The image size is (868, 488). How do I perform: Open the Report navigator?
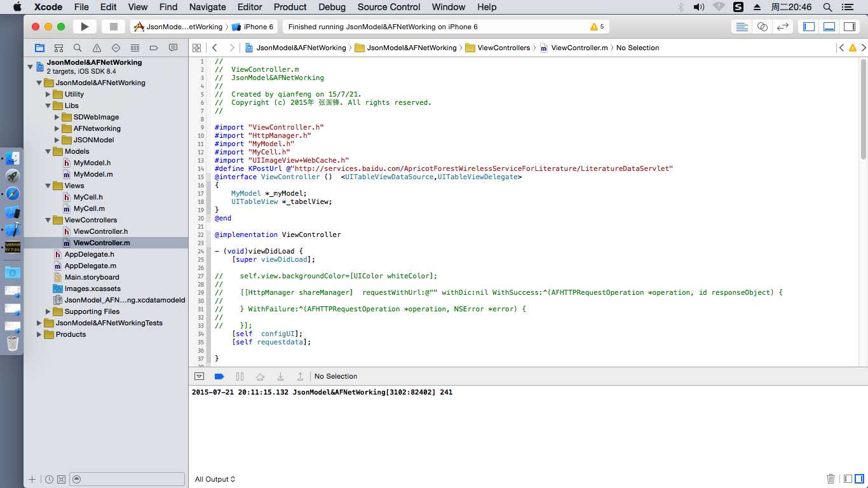pos(173,48)
